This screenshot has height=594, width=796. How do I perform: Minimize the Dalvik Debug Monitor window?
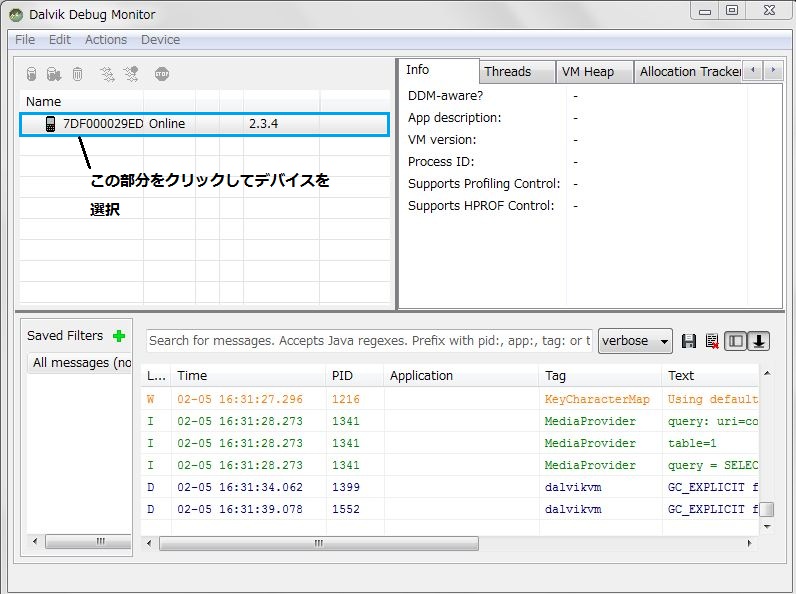(x=705, y=10)
